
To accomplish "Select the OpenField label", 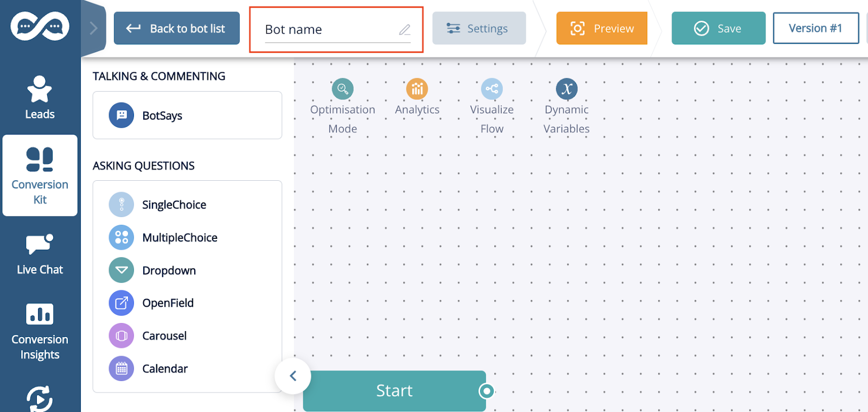I will pos(168,303).
